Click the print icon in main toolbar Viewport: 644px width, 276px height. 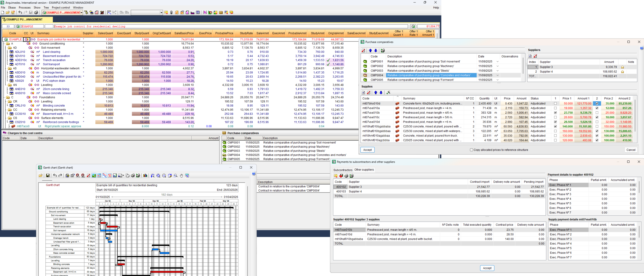click(x=36, y=12)
